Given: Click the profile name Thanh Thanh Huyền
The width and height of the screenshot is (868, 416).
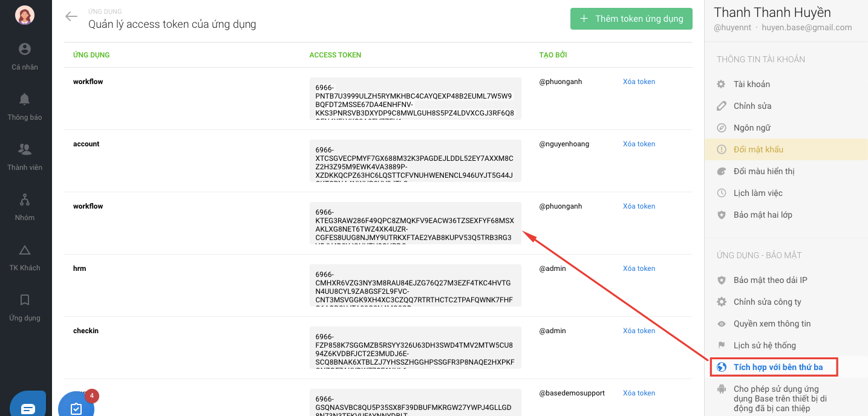Looking at the screenshot, I should coord(772,12).
